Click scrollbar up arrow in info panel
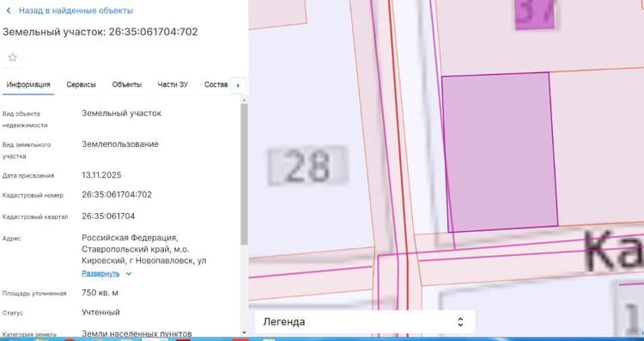Screen dimensions: 644x341 [245, 100]
